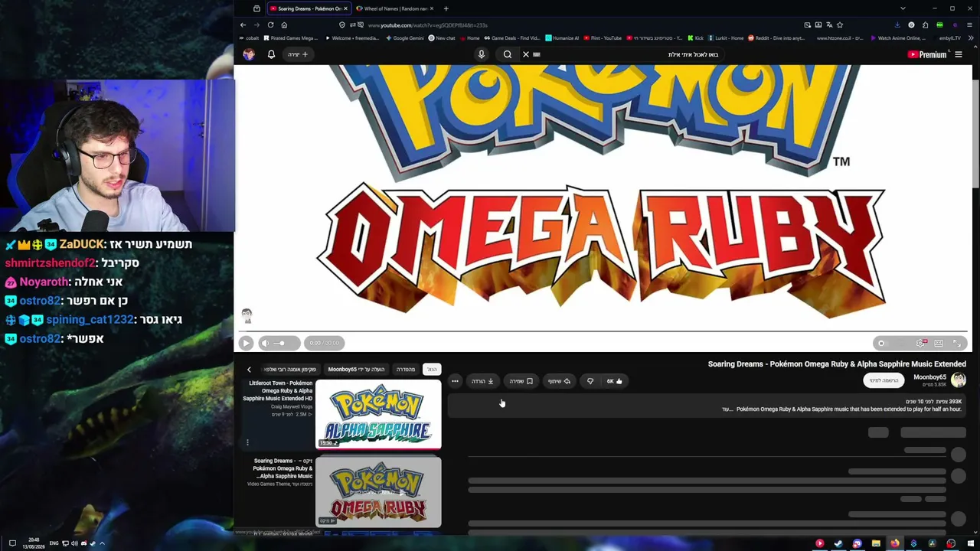Viewport: 980px width, 551px height.
Task: Open YouTube account avatar menu
Action: (249, 54)
